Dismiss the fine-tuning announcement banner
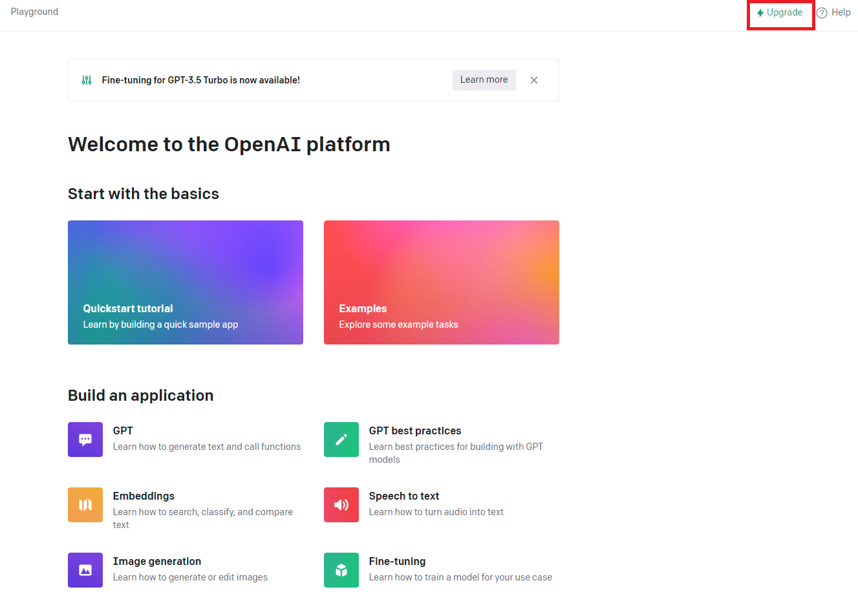Screen dimensions: 858x616 (x=534, y=80)
